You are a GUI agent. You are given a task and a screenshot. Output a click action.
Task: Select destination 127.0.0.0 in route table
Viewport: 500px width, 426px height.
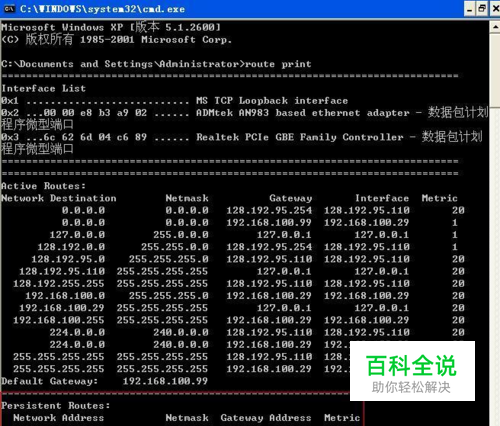pyautogui.click(x=77, y=235)
